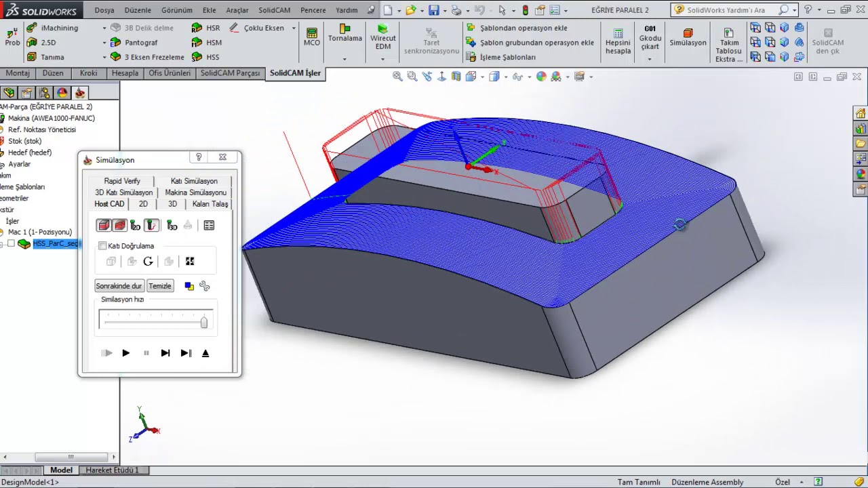
Task: Switch to the SolidCAM Parçası tab
Action: (230, 73)
